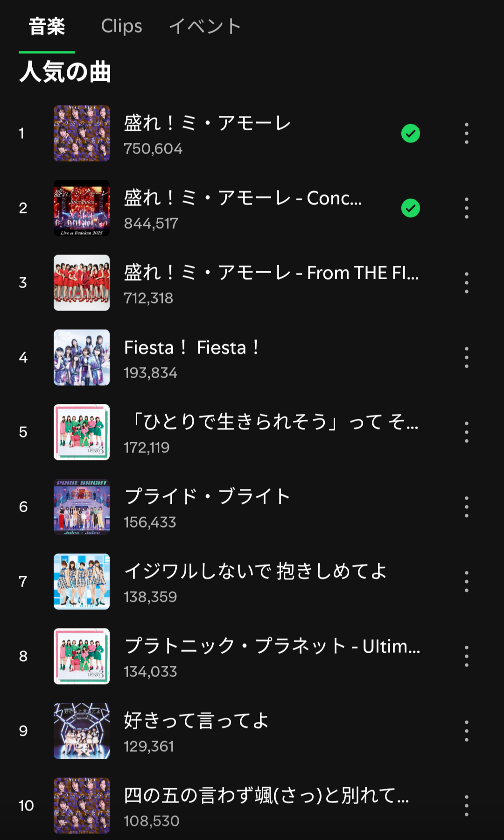Switch to the Clips tab

click(121, 26)
